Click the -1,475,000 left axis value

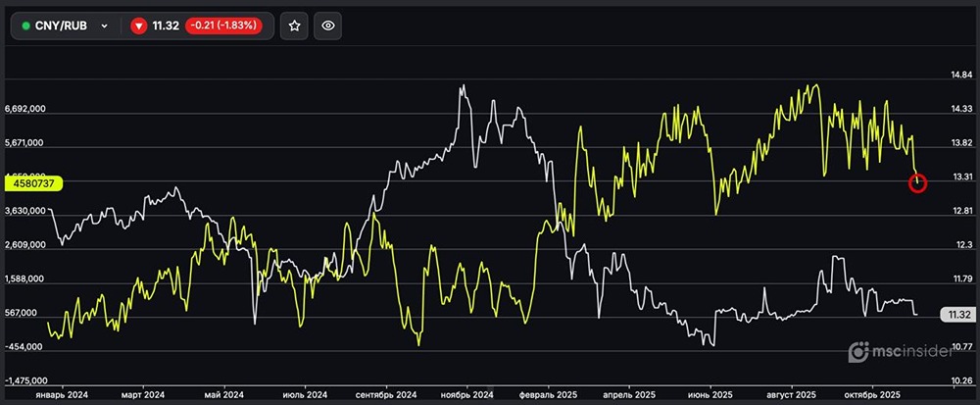[x=25, y=380]
